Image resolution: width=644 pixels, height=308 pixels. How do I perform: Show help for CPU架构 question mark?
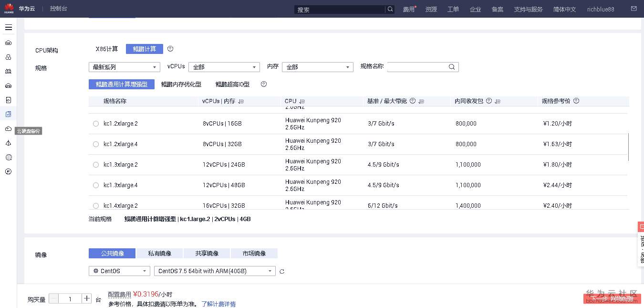click(170, 49)
